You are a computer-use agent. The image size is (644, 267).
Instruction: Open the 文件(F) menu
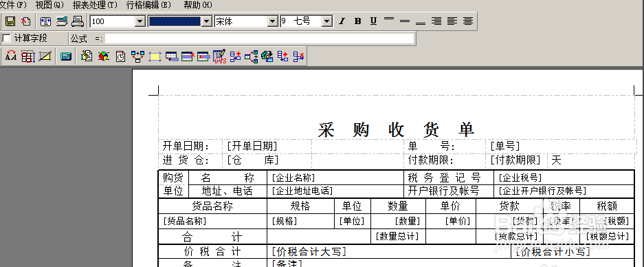click(x=13, y=5)
